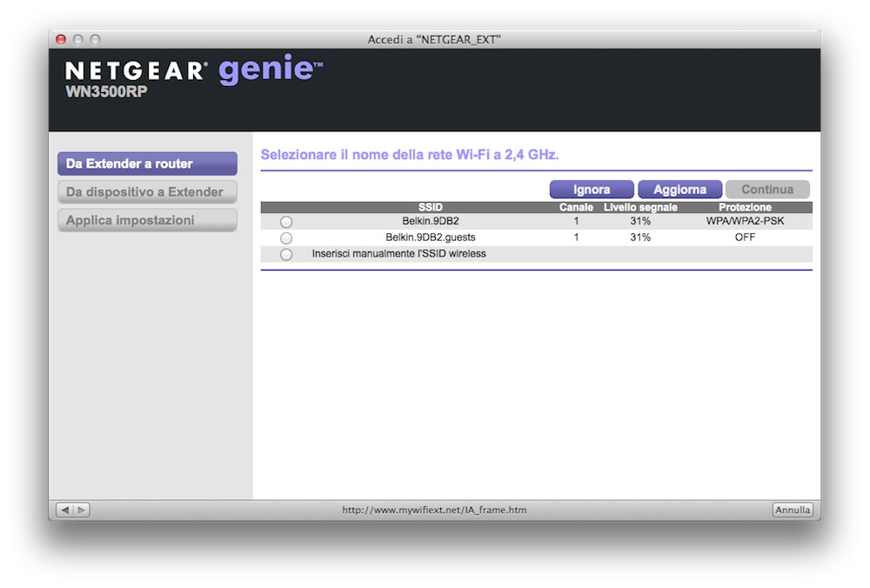The height and width of the screenshot is (588, 870).
Task: Cancel with the Annulla button
Action: [792, 511]
